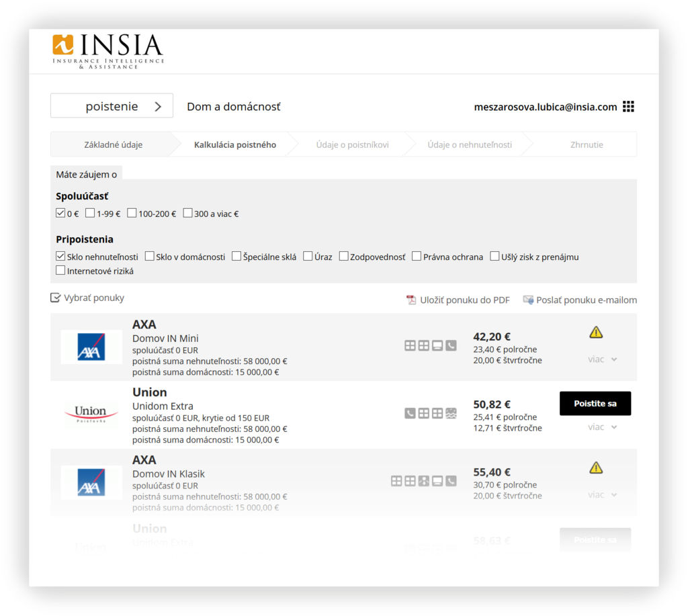
Task: Click the Vybrať ponuky checkmark icon
Action: 55,298
